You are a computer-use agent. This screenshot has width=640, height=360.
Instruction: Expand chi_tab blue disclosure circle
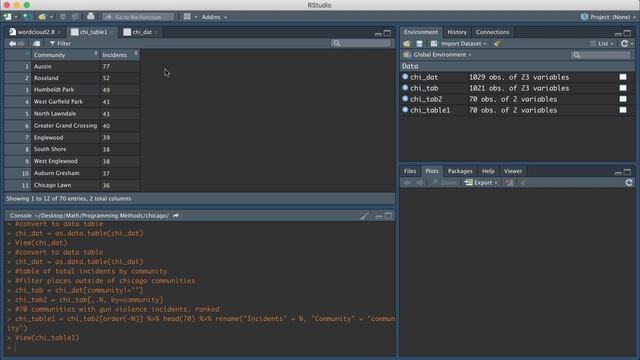[x=405, y=87]
